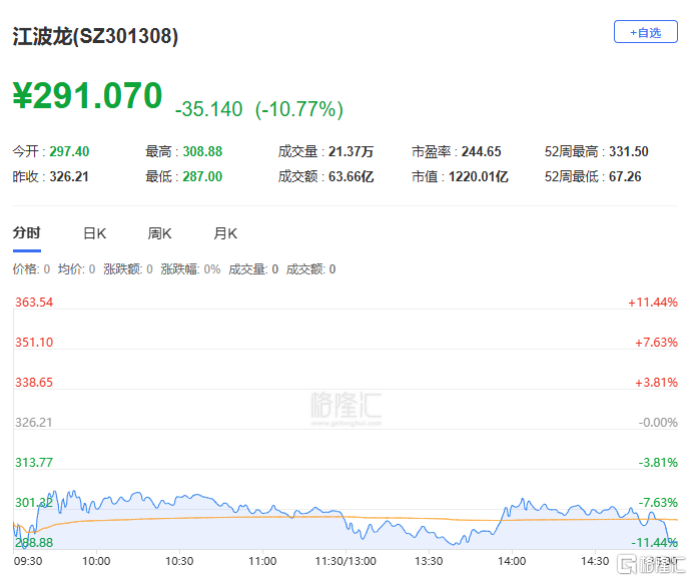Click the 10:00 time axis marker
The width and height of the screenshot is (692, 581).
(96, 561)
